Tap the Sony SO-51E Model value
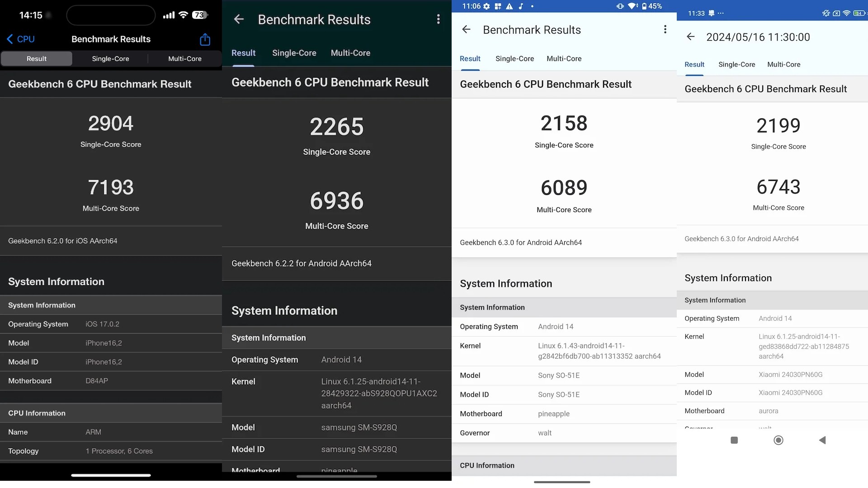The image size is (868, 488). [x=559, y=375]
